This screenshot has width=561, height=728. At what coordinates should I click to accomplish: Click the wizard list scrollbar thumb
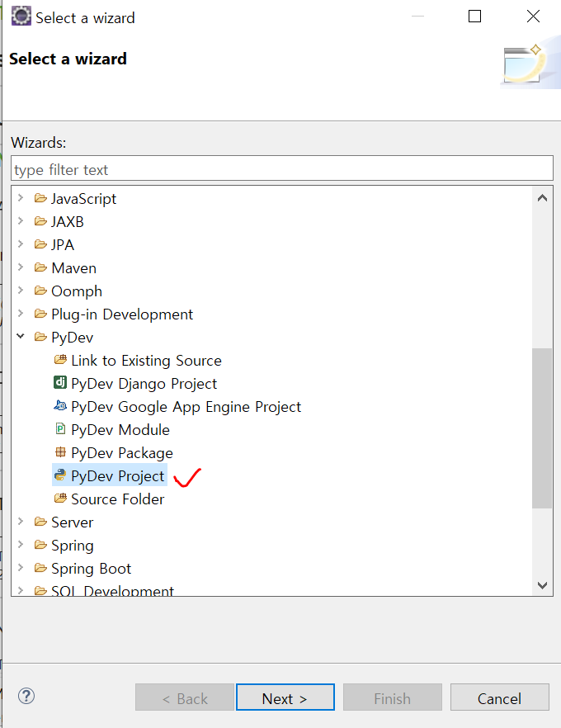(x=542, y=428)
